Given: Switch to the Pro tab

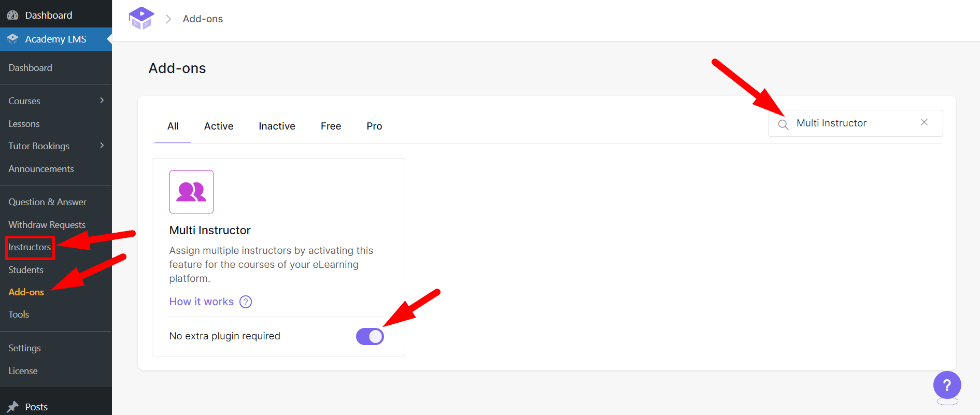Looking at the screenshot, I should tap(374, 126).
